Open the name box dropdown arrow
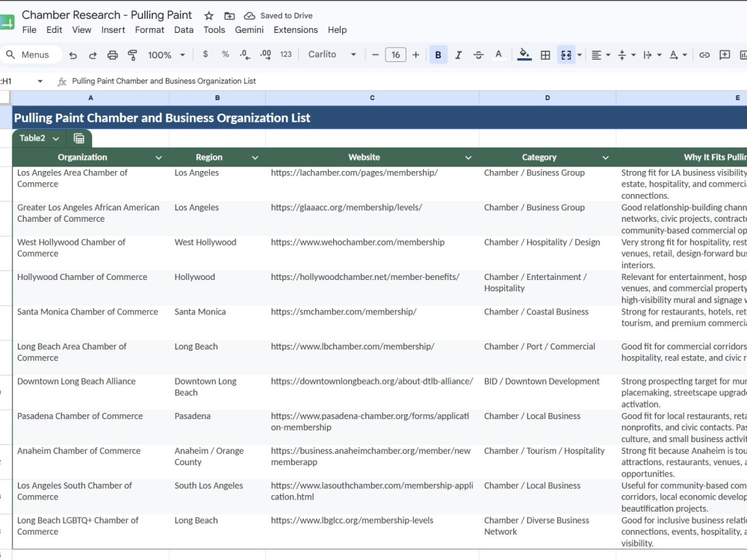This screenshot has height=560, width=747. [x=40, y=81]
